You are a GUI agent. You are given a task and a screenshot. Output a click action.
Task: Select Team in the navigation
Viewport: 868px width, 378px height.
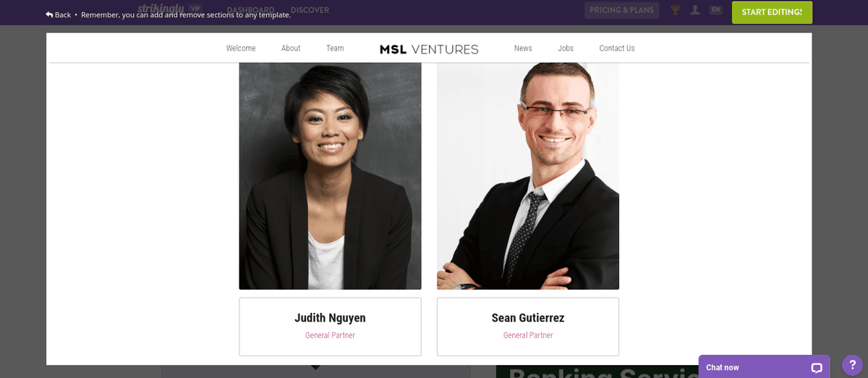tap(335, 49)
